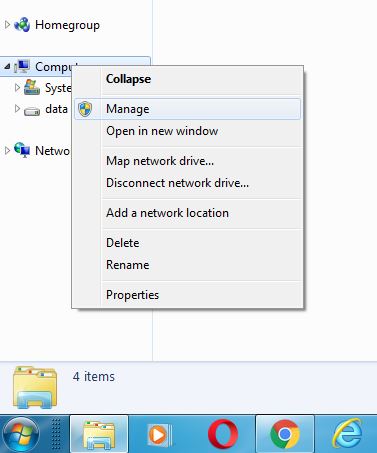Expand the System drive node arrow
Screen dimensions: 377x453
click(17, 88)
